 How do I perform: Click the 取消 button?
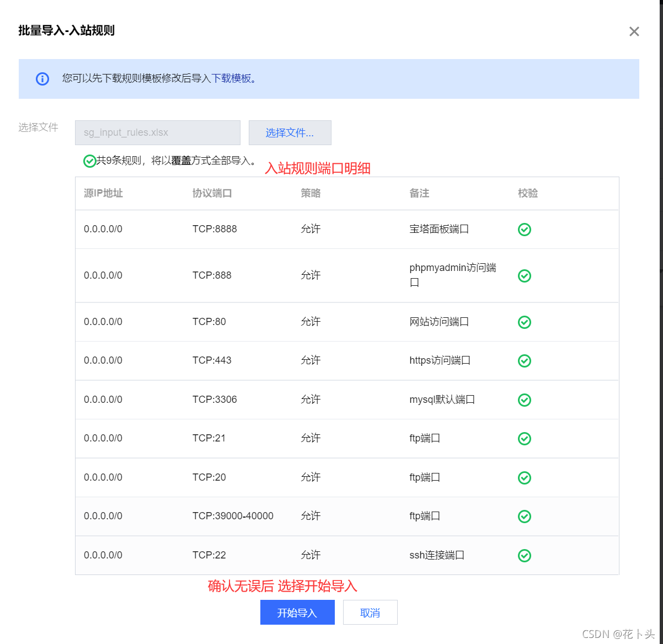pyautogui.click(x=370, y=612)
